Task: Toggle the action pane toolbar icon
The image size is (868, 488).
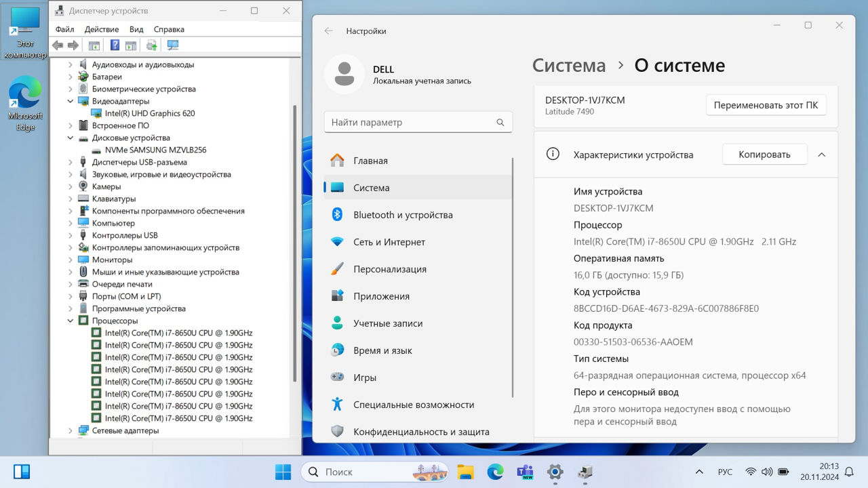Action: click(x=131, y=45)
